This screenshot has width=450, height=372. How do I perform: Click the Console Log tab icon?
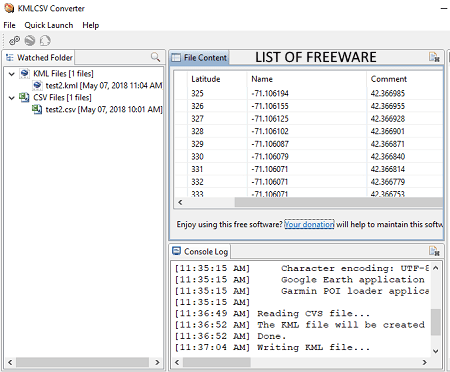tap(176, 251)
